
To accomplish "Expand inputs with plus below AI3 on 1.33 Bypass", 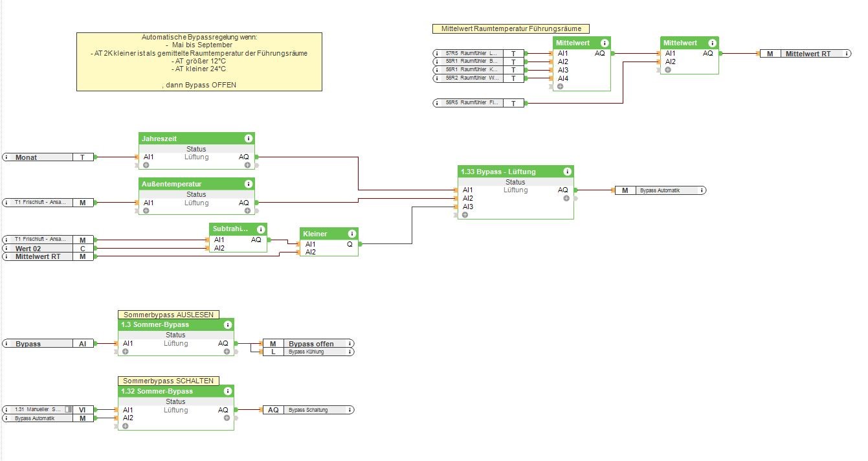I will click(465, 214).
